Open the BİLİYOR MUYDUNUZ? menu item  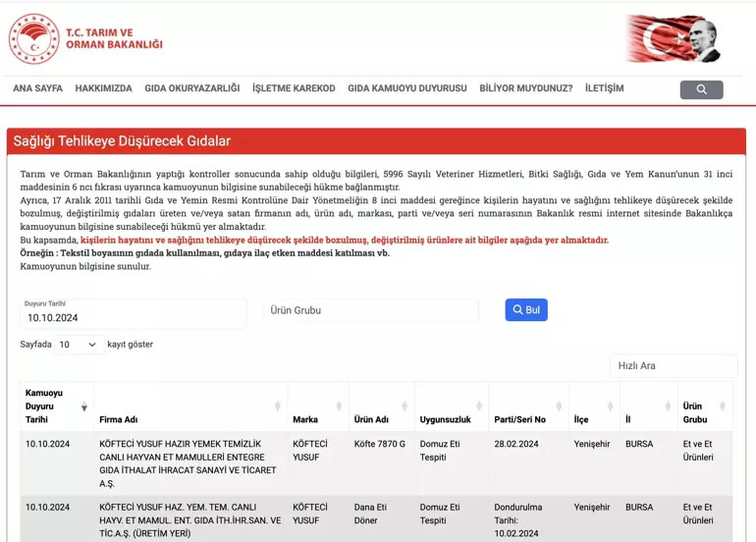click(525, 88)
